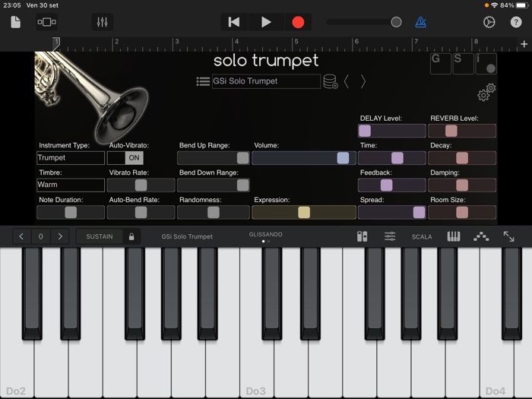Open plugin settings gears icon
The height and width of the screenshot is (399, 532).
[x=486, y=92]
